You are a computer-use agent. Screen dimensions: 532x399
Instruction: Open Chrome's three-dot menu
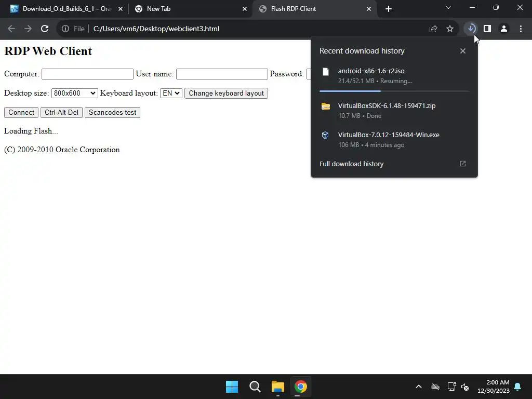[521, 29]
